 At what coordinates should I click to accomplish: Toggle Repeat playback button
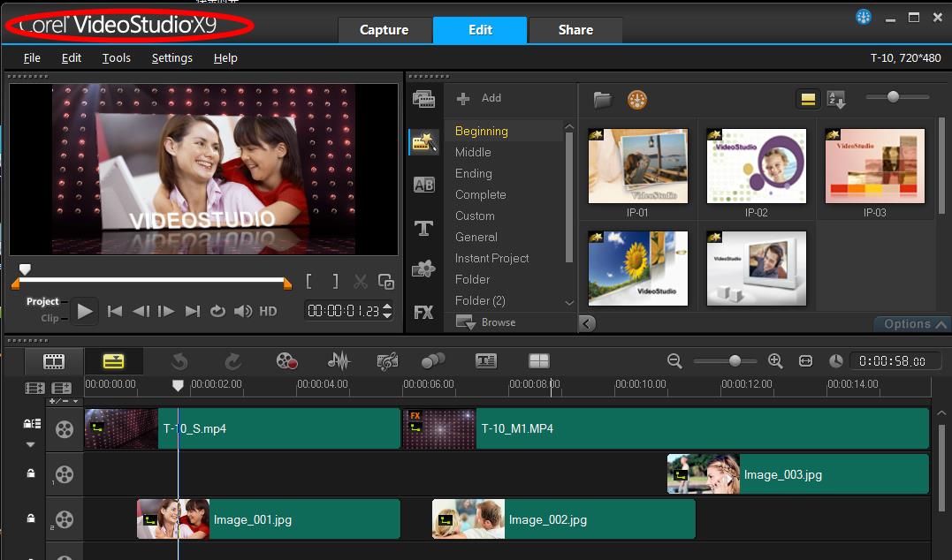coord(217,311)
